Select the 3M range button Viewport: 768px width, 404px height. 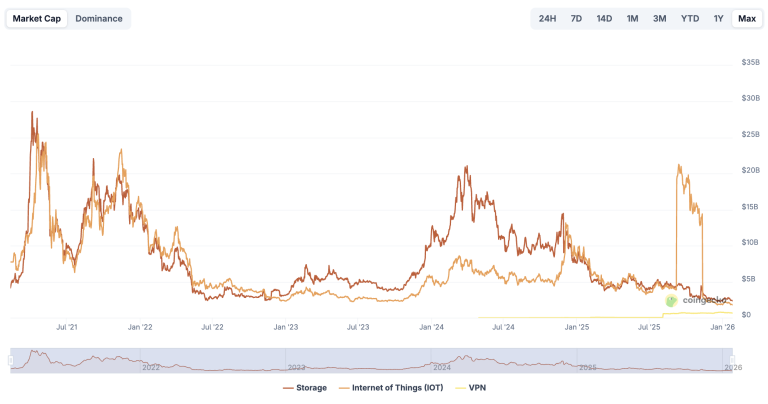click(659, 19)
